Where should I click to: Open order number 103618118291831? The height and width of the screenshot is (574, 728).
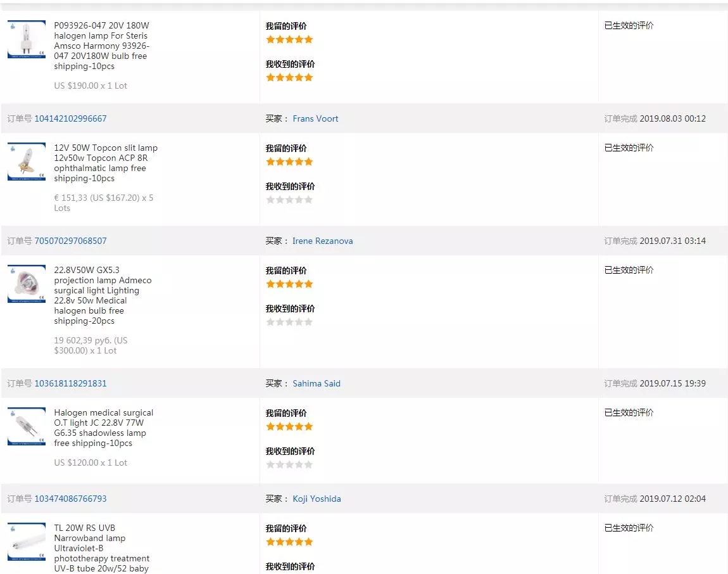click(70, 383)
